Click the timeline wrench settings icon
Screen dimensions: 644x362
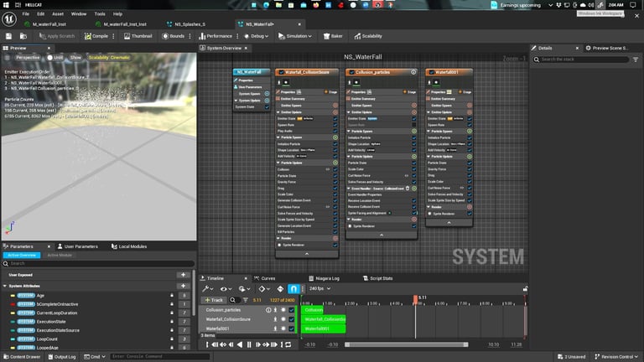(x=207, y=289)
